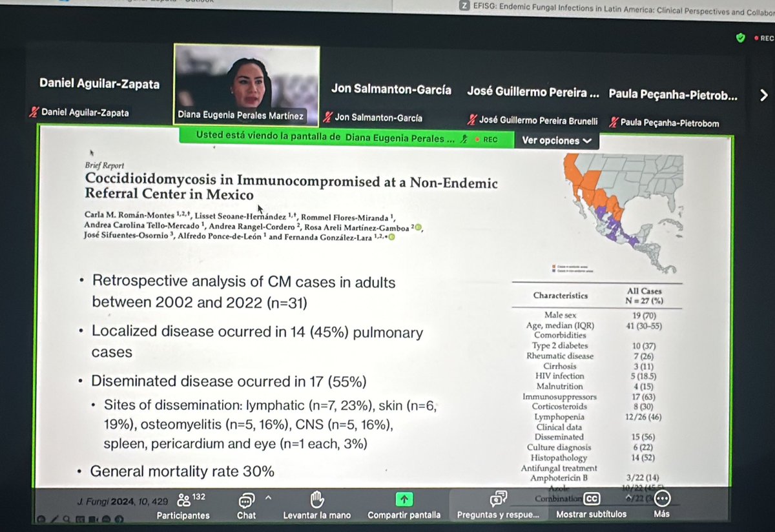Click Daniel Aguilar-Zapata's muted microphone icon

pos(34,112)
